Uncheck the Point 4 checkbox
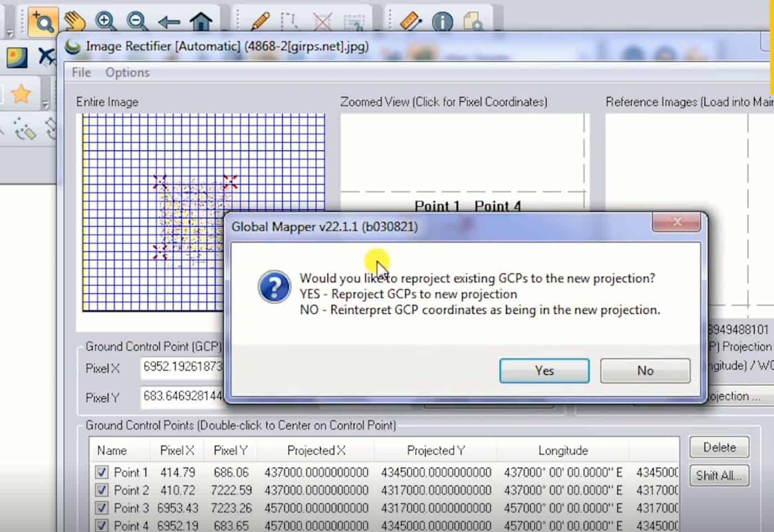This screenshot has height=532, width=774. click(101, 525)
